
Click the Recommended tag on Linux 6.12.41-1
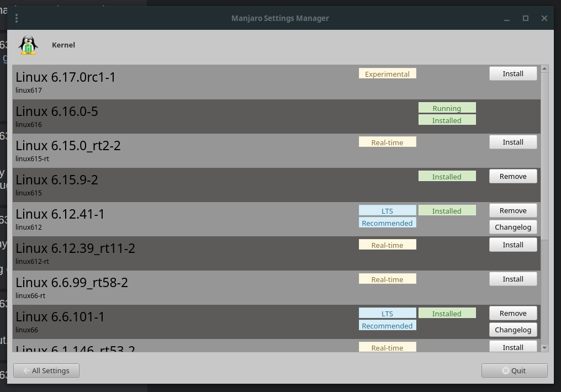(x=388, y=223)
